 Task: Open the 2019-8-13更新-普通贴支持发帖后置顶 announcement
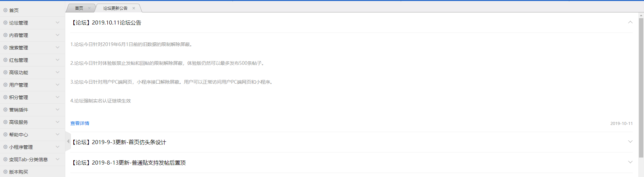click(128, 163)
